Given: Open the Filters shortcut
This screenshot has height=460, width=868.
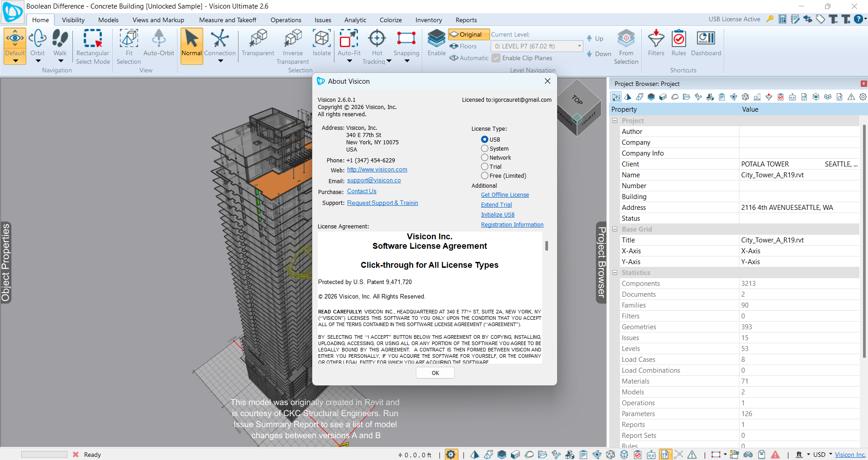Looking at the screenshot, I should coord(656,43).
